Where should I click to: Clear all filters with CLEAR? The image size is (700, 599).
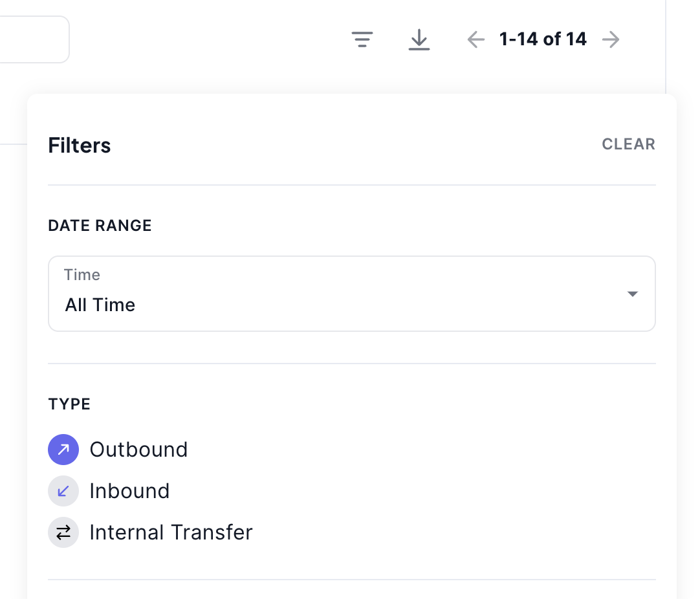pos(628,144)
